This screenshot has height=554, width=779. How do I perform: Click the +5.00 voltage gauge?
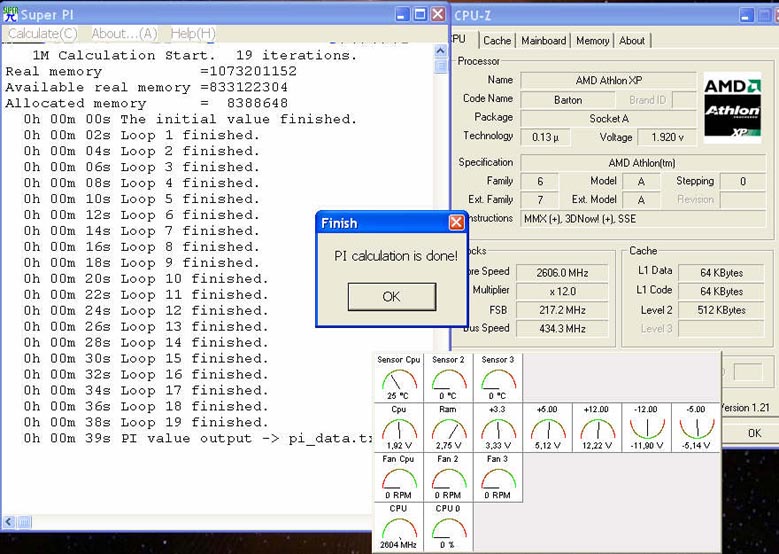click(547, 427)
